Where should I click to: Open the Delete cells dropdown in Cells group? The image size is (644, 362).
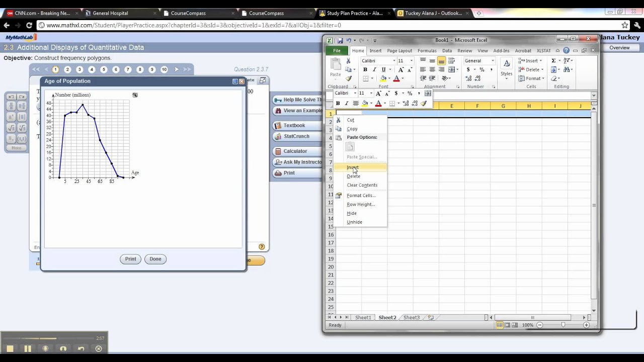(x=542, y=69)
